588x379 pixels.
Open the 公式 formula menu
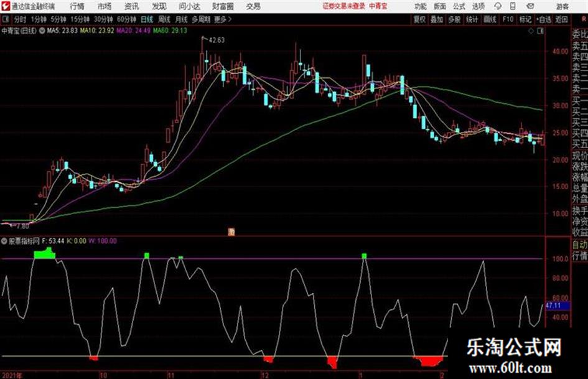pos(459,6)
